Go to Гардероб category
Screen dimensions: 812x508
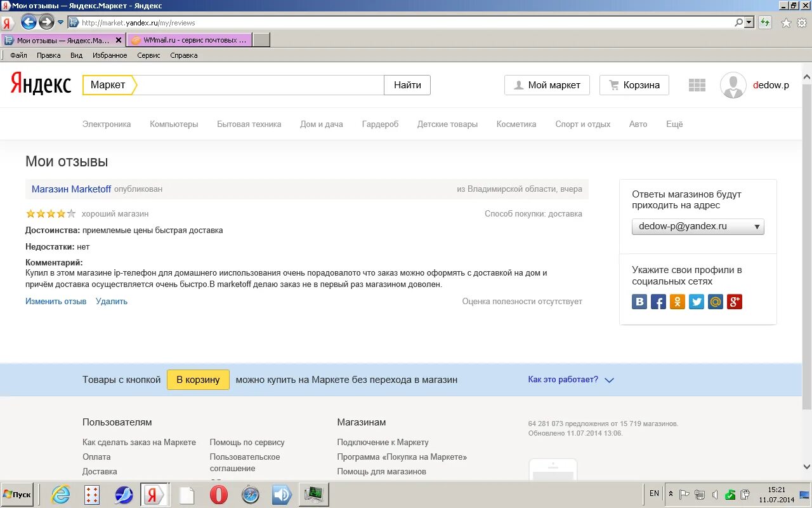[381, 124]
